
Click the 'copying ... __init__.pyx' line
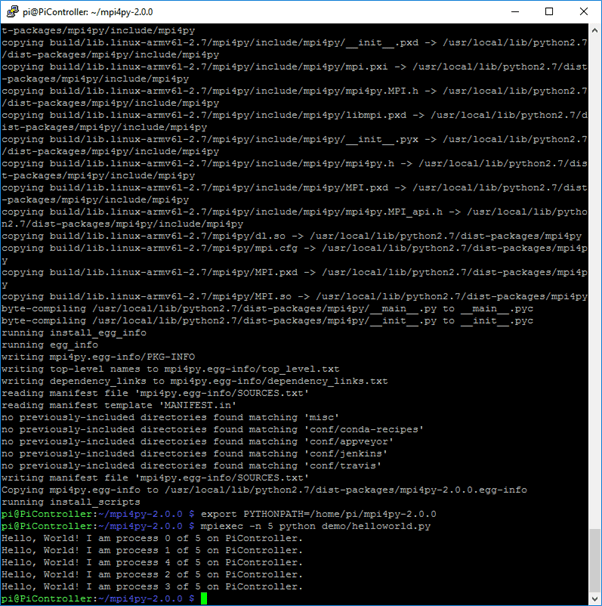click(x=294, y=145)
